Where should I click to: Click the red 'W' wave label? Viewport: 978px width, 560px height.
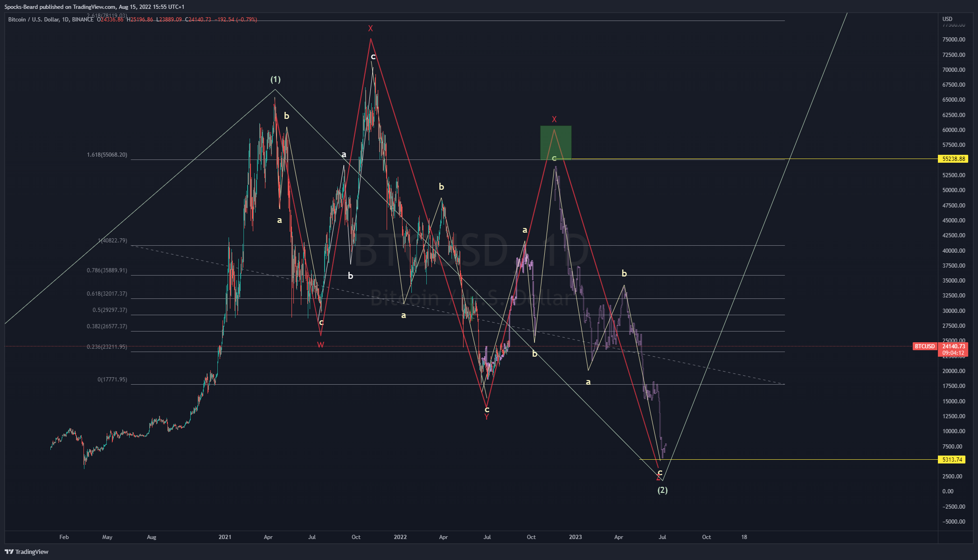320,345
